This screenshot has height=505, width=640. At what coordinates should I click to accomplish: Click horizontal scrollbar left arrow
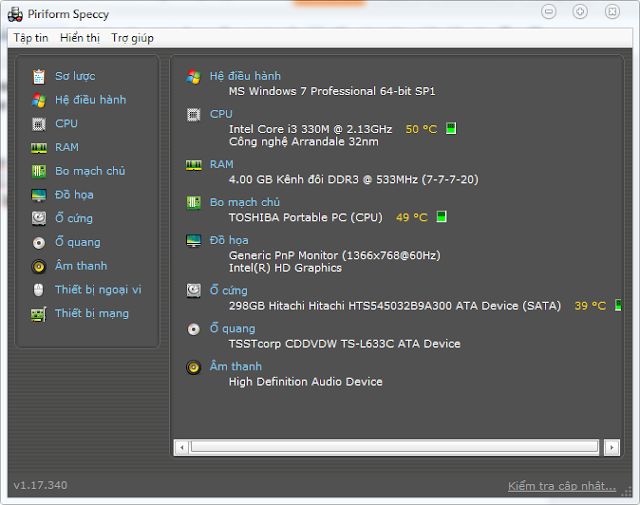pos(182,447)
